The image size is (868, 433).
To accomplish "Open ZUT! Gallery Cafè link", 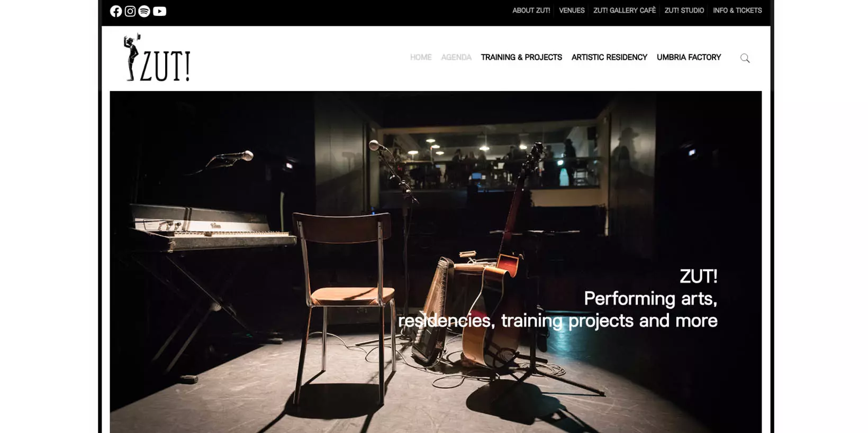I will click(625, 11).
